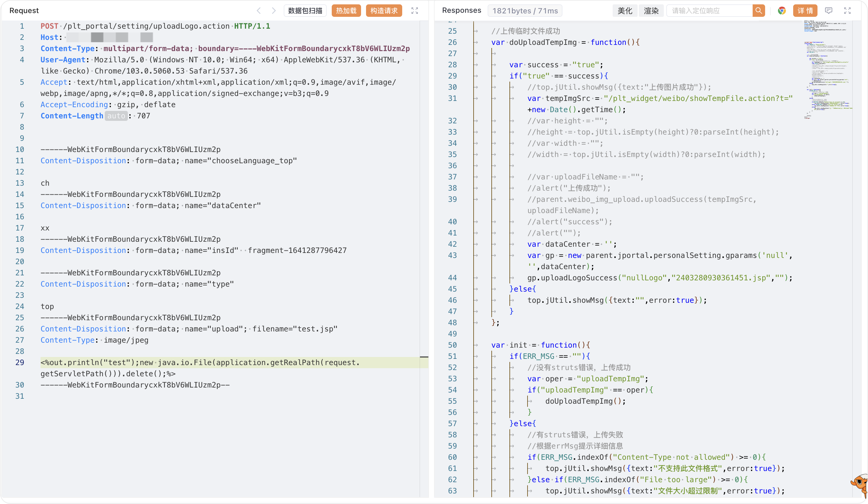The height and width of the screenshot is (504, 868).
Task: Click the 美化 beautify button
Action: 625,11
